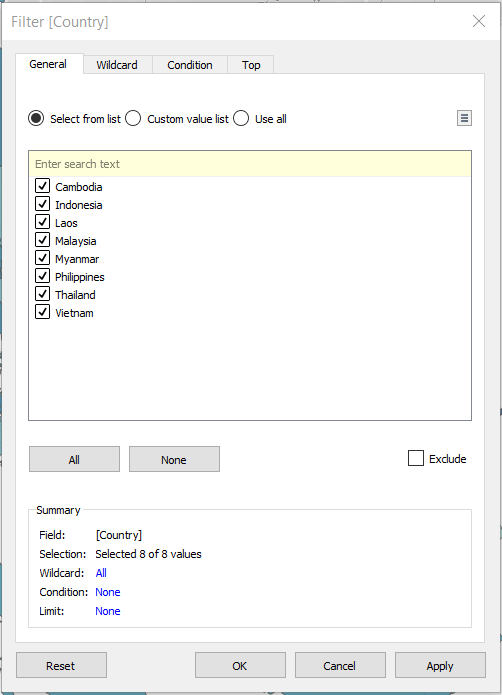Image resolution: width=502 pixels, height=695 pixels.
Task: Switch to the Top tab
Action: pos(251,65)
